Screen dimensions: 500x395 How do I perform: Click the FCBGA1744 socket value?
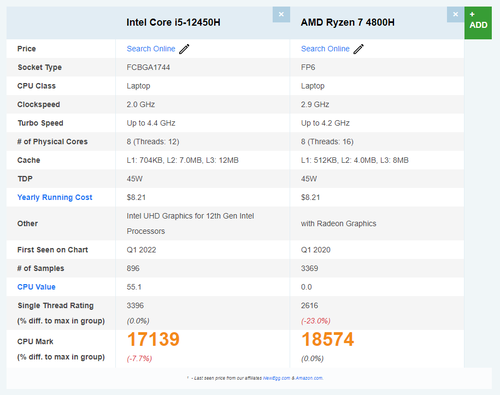(x=148, y=67)
